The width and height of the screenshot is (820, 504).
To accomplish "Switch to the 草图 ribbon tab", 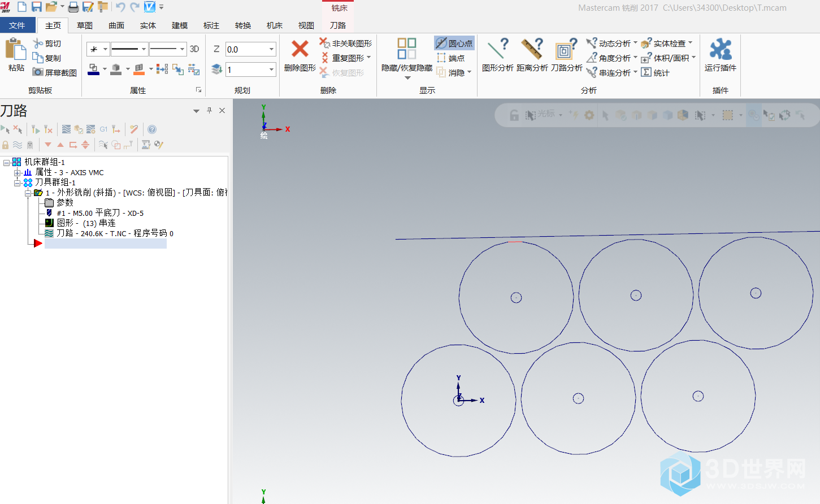I will (x=85, y=25).
